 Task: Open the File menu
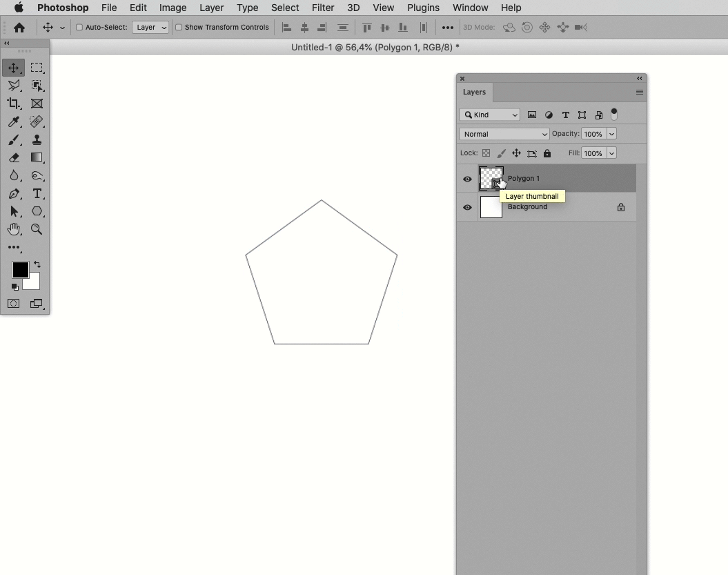click(x=109, y=8)
